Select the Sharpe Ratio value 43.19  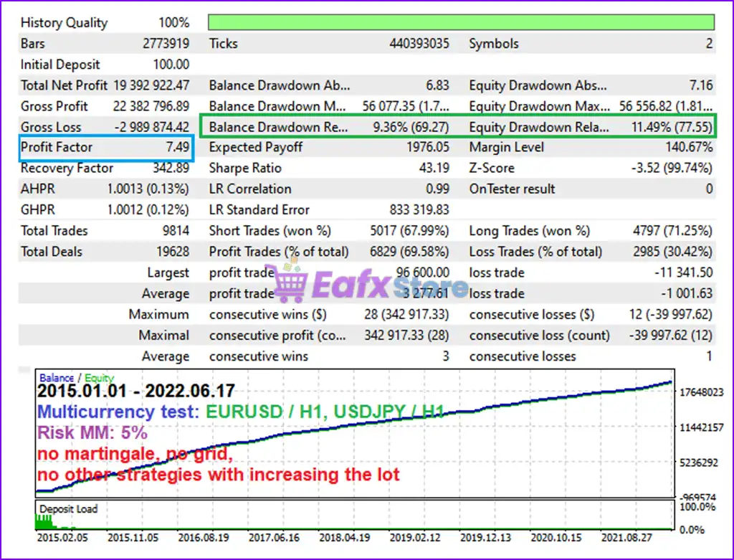click(434, 168)
